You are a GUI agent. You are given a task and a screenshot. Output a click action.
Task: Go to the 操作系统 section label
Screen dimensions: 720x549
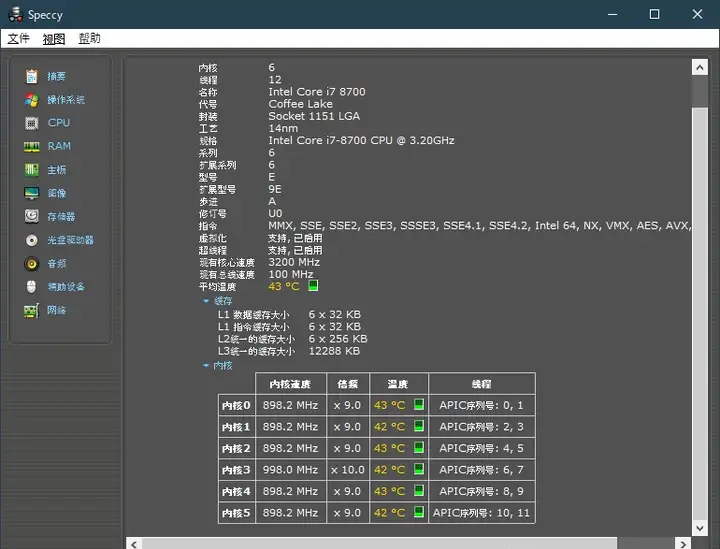pyautogui.click(x=66, y=100)
